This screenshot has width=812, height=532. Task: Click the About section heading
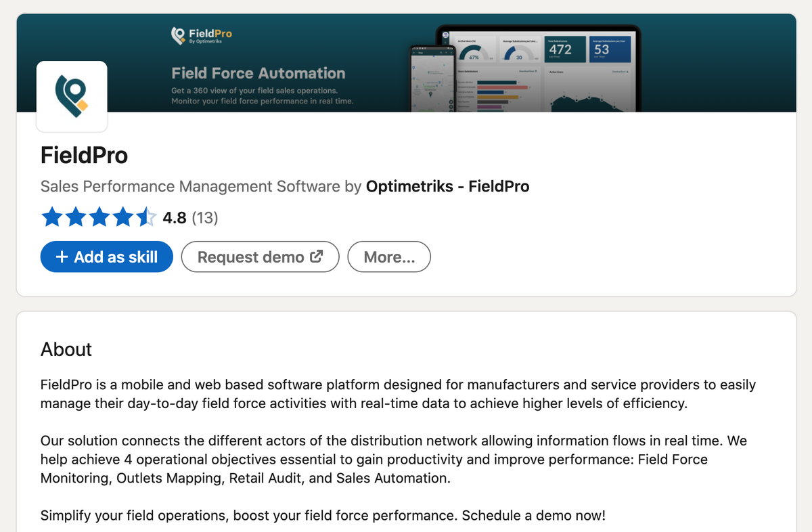66,349
